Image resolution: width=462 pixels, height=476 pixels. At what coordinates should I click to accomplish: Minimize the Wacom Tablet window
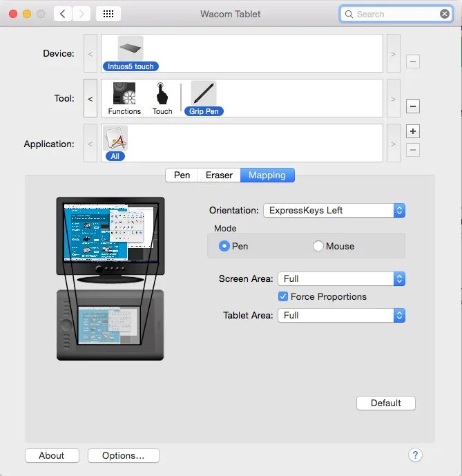point(27,14)
